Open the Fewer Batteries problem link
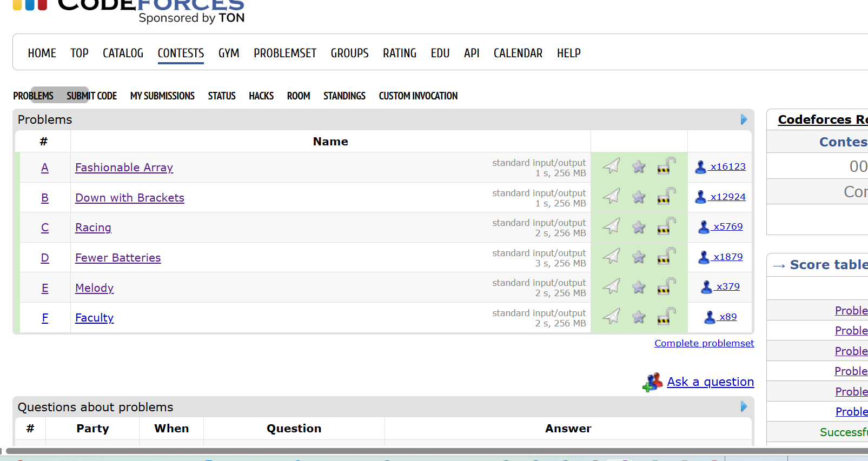 [118, 258]
